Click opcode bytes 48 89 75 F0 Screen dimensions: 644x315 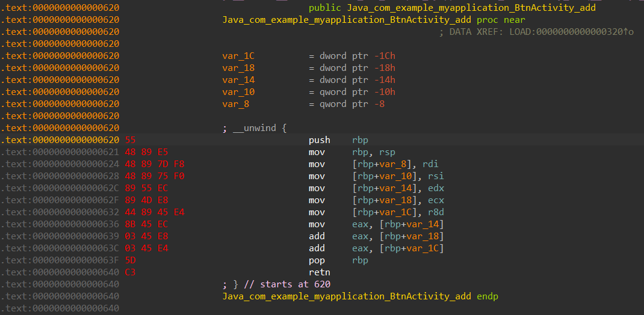click(155, 176)
